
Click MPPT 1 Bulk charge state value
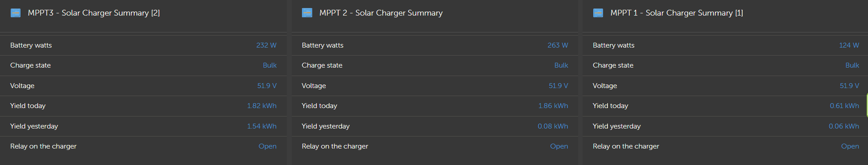click(x=852, y=65)
